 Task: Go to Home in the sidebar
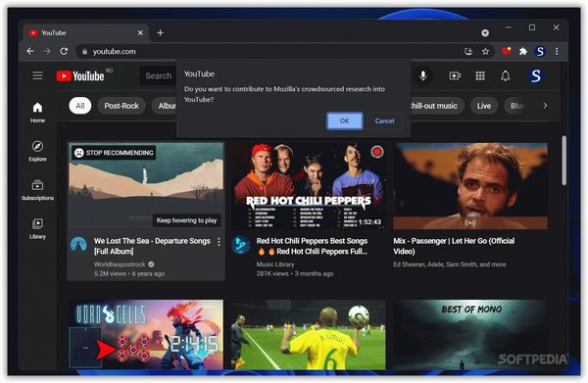click(37, 113)
